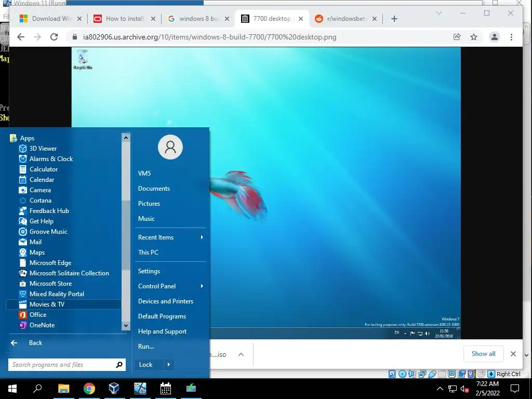This screenshot has width=532, height=399.
Task: Click the apps list scrollbar up arrow
Action: [x=126, y=137]
